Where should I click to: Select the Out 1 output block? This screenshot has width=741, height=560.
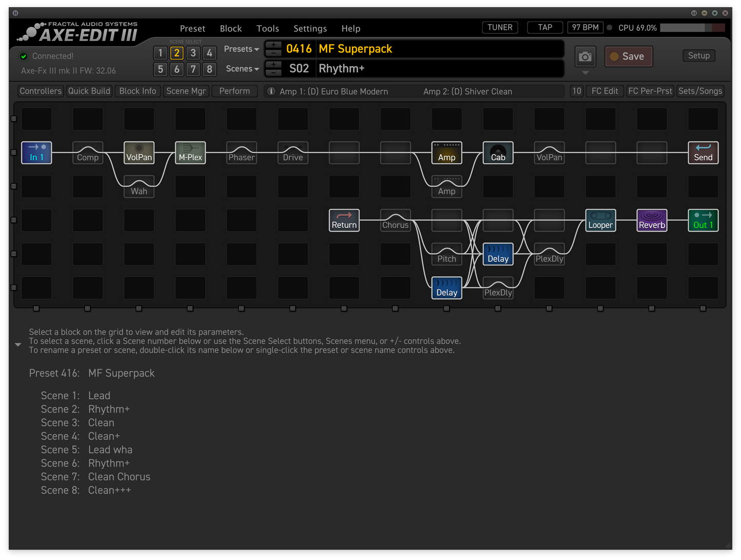(x=703, y=220)
